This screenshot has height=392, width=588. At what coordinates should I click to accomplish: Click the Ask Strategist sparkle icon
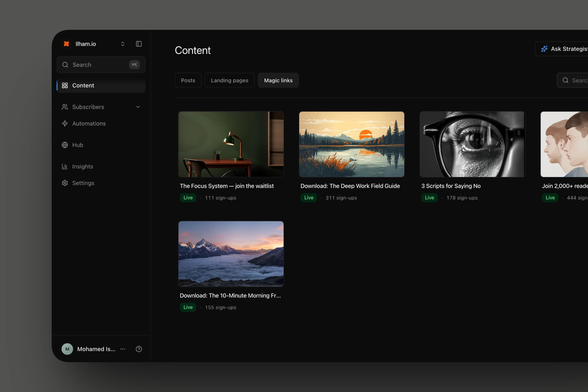[x=544, y=49]
